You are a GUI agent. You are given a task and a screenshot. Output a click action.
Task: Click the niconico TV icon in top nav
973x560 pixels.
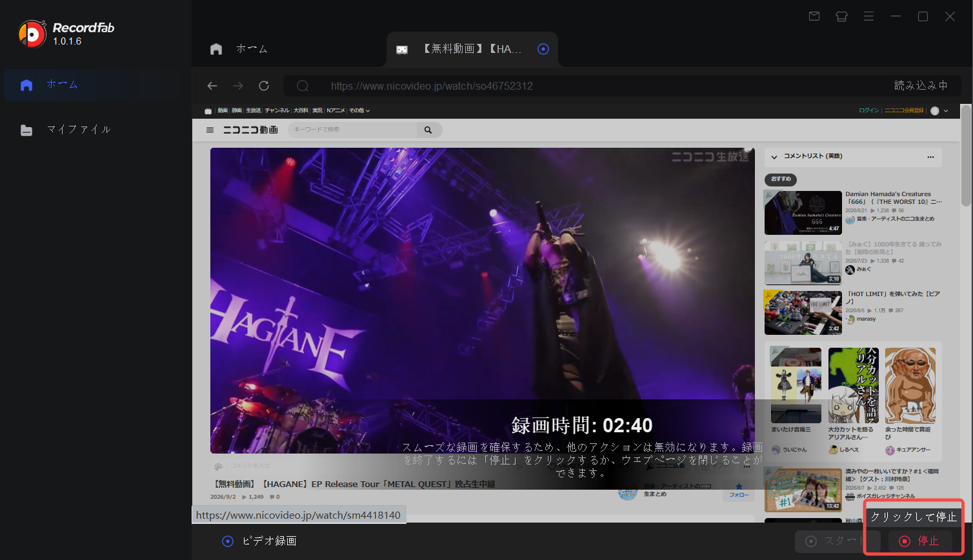(x=208, y=111)
